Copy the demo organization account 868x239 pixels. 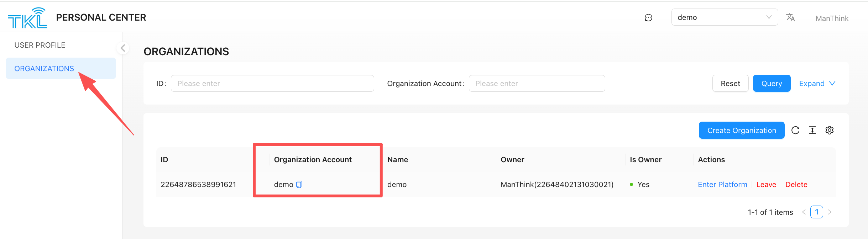pos(299,184)
